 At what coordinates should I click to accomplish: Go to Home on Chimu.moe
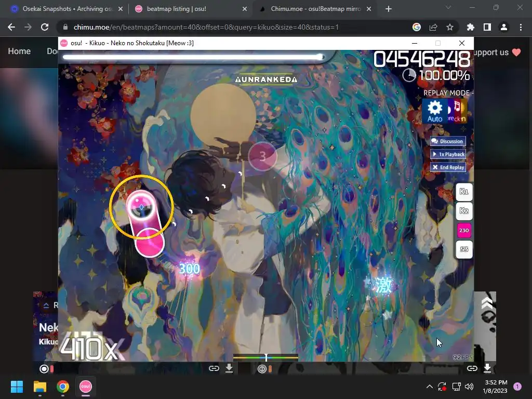point(19,51)
